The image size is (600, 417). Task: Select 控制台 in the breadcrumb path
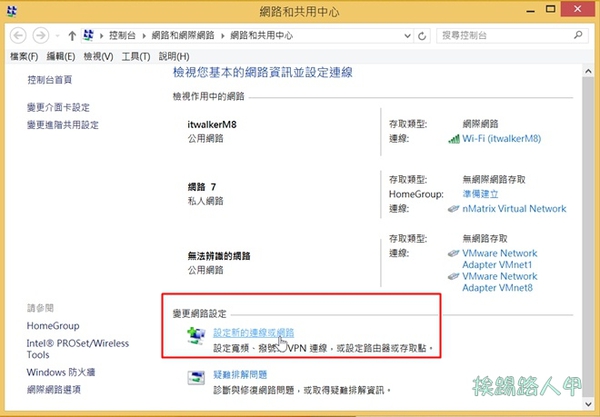pos(122,36)
